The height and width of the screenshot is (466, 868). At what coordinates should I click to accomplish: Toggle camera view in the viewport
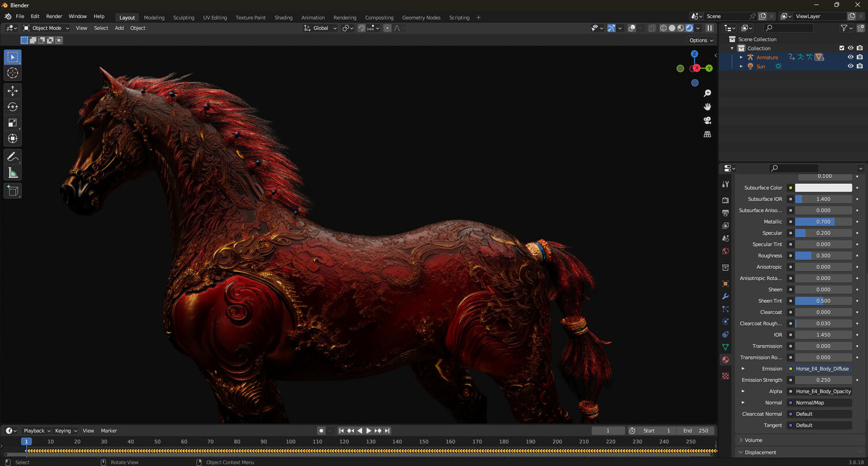pos(707,120)
